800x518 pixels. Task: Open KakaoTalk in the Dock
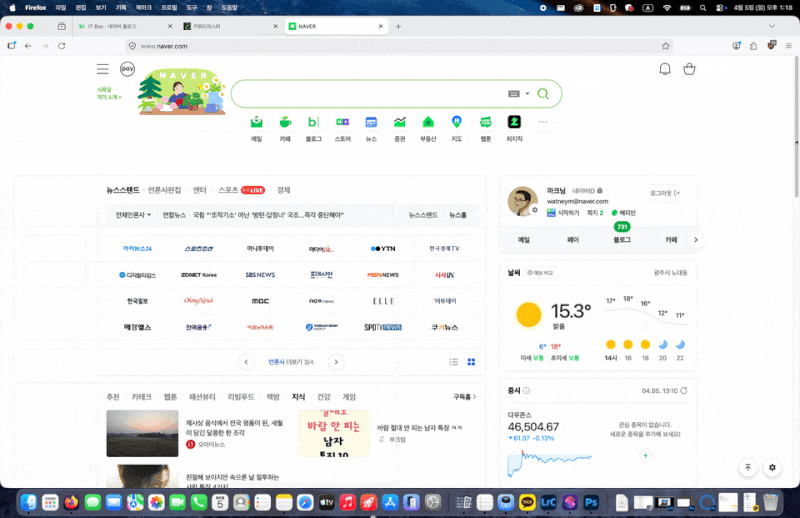click(527, 503)
